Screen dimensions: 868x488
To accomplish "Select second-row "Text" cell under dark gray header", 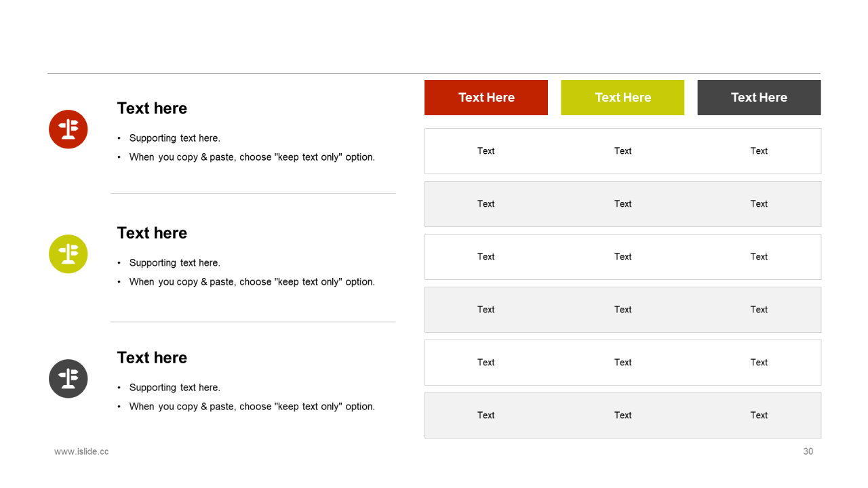I will [x=759, y=204].
